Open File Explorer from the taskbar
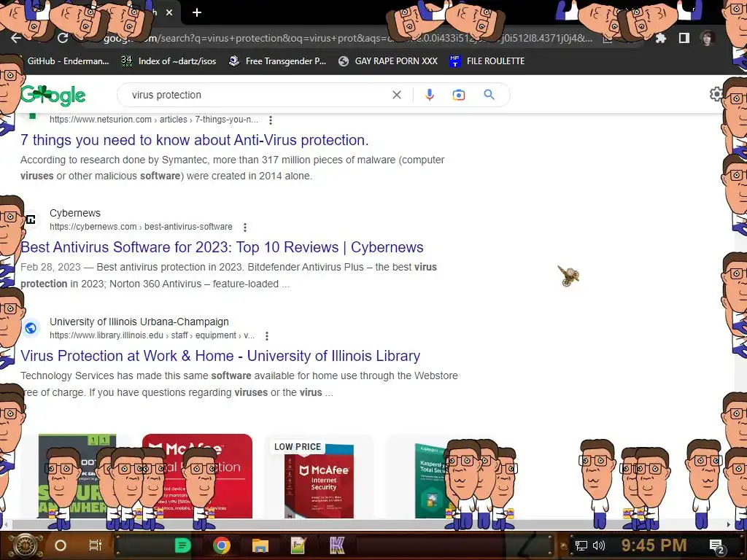The height and width of the screenshot is (560, 747). point(260,545)
